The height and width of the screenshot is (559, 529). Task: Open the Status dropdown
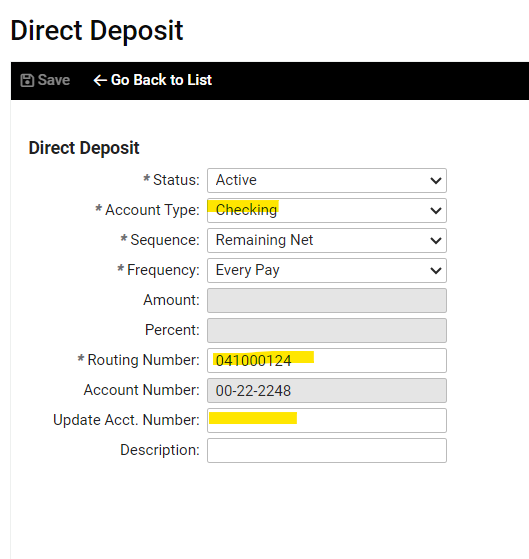pos(327,180)
